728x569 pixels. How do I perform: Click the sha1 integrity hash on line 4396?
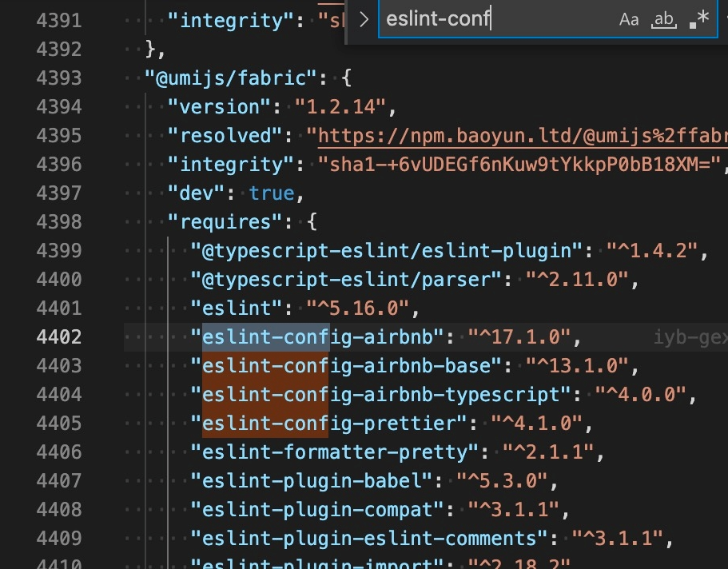pos(520,165)
